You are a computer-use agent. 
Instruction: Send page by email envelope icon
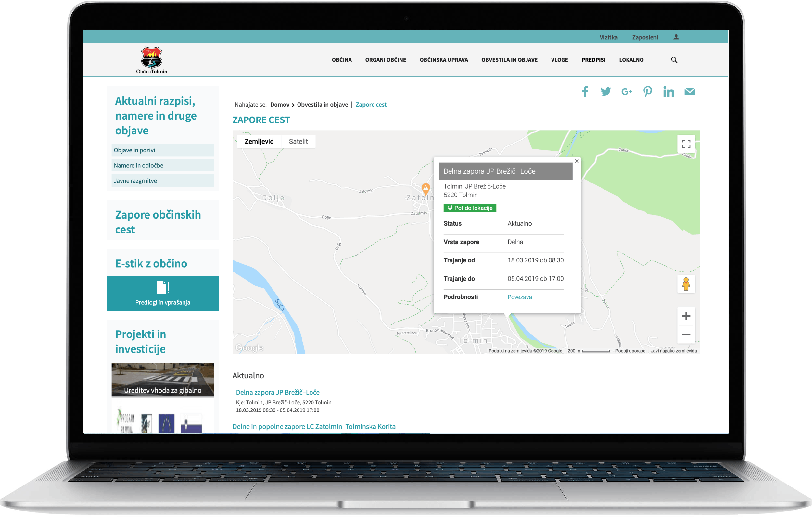(690, 91)
